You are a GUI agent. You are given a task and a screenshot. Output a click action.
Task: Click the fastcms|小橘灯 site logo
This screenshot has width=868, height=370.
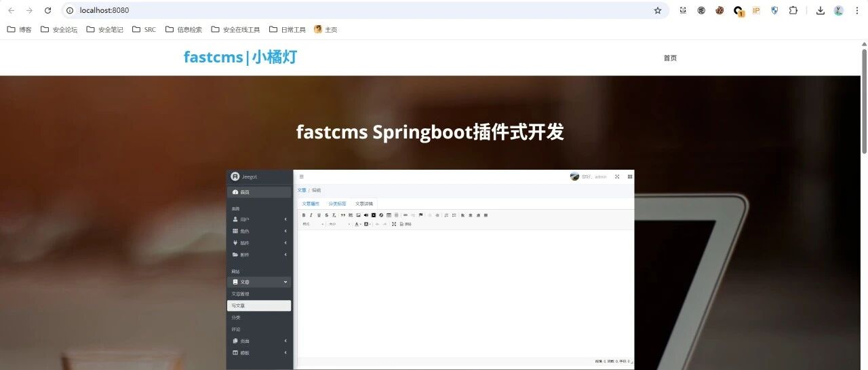tap(240, 57)
